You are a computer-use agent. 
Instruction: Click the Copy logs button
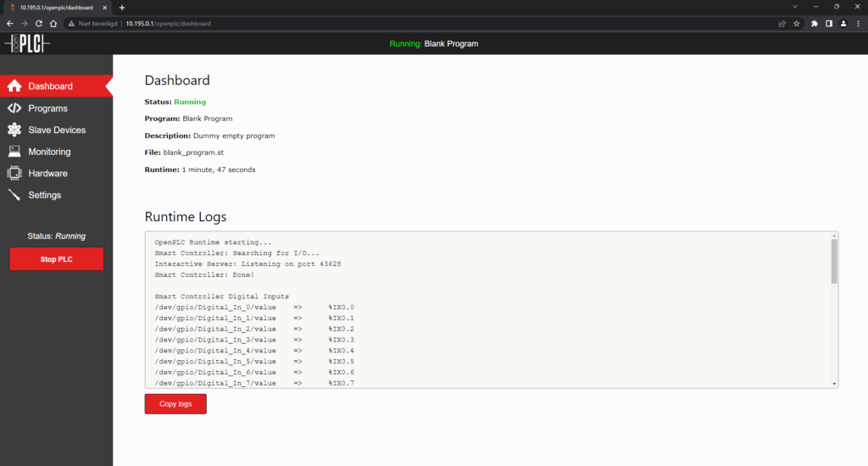[x=175, y=404]
